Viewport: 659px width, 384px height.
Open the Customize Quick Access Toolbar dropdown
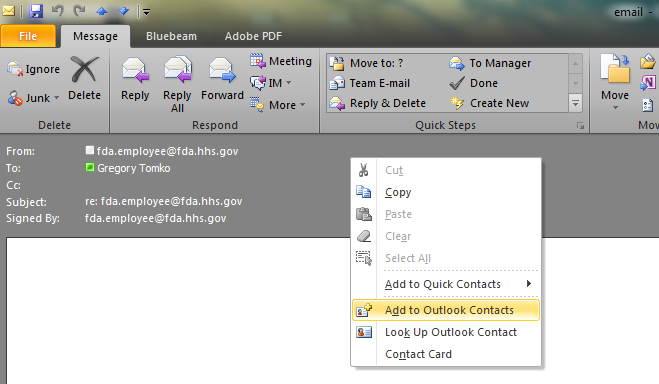tap(146, 12)
